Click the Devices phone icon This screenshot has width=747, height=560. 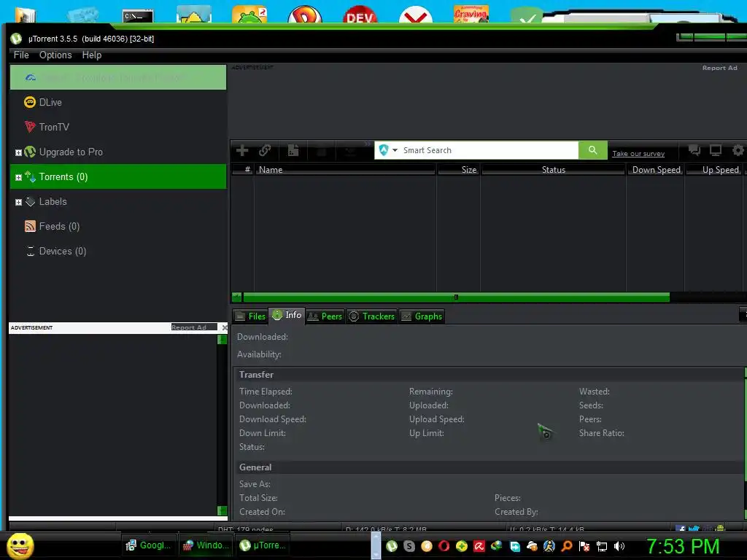point(31,251)
